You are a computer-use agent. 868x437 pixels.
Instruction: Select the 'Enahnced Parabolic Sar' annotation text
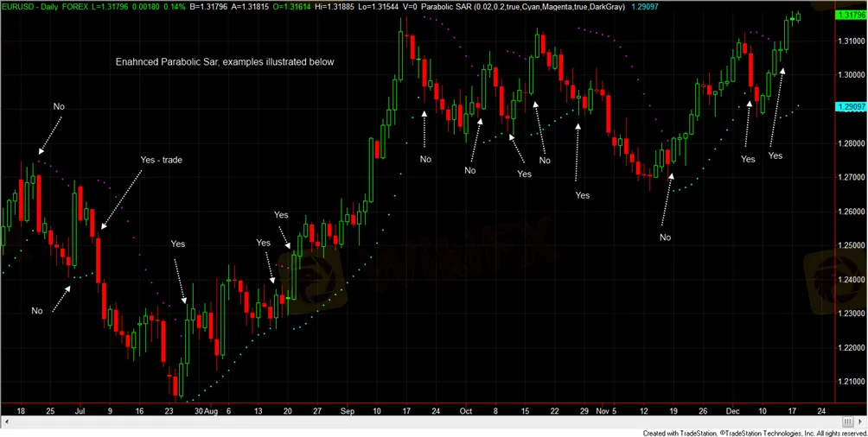tap(225, 62)
